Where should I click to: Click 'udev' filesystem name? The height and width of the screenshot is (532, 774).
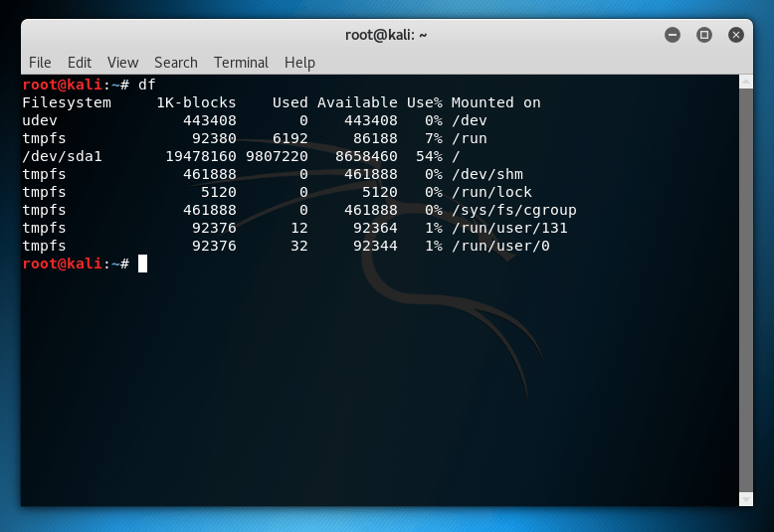tap(40, 120)
